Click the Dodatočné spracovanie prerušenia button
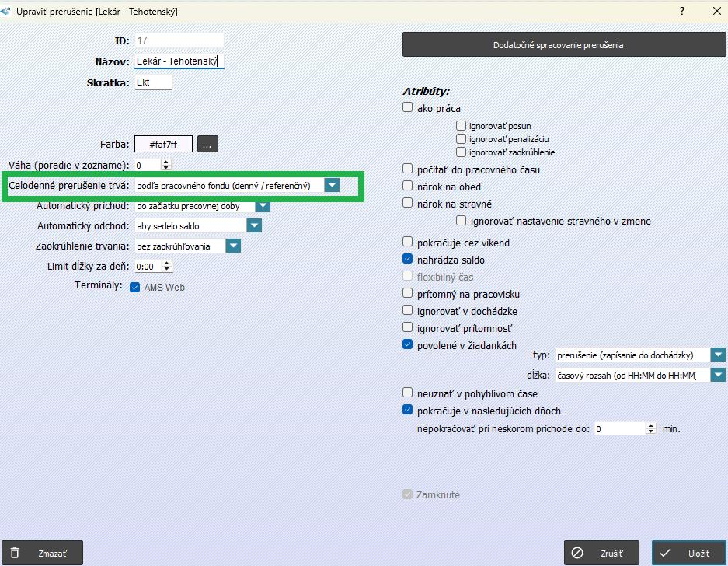Screen dimensions: 728x566 point(563,44)
